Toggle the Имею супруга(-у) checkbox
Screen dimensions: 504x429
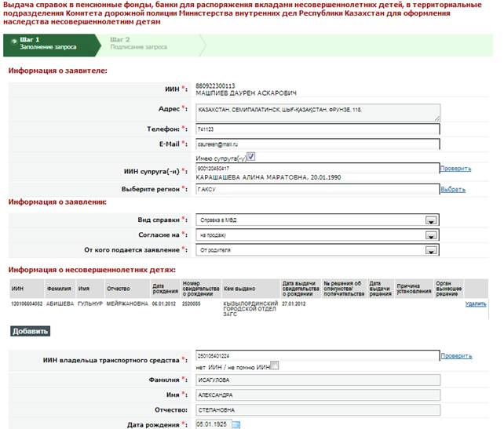(251, 157)
